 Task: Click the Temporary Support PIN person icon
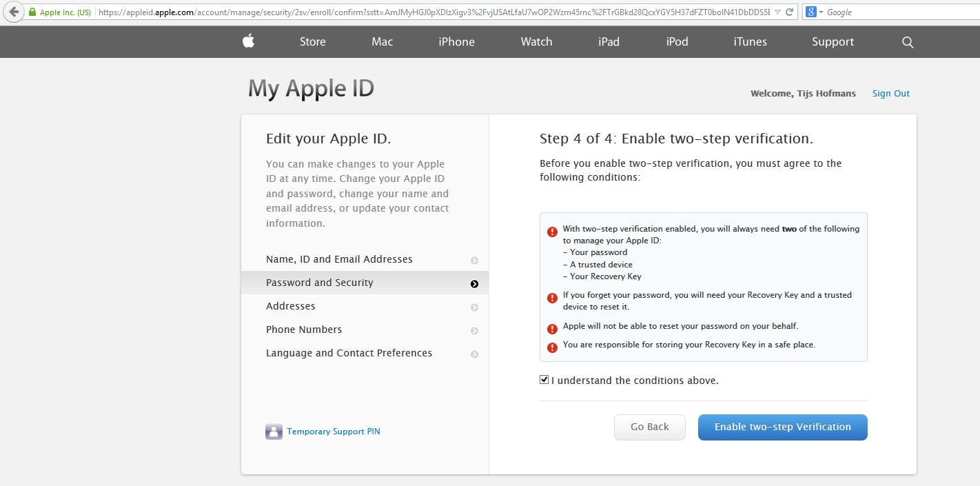coord(274,432)
